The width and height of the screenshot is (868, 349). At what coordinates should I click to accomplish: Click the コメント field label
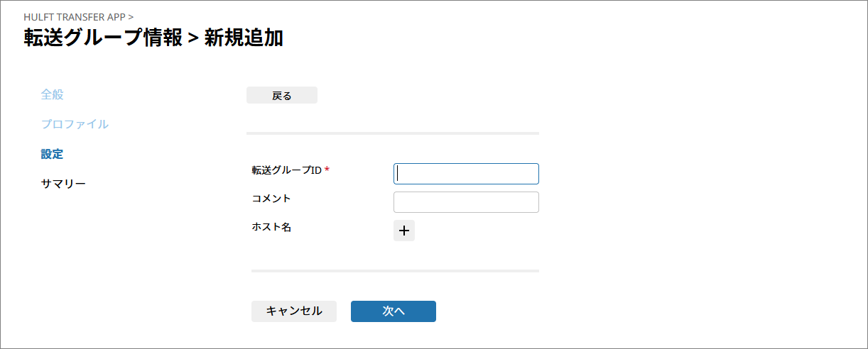271,199
